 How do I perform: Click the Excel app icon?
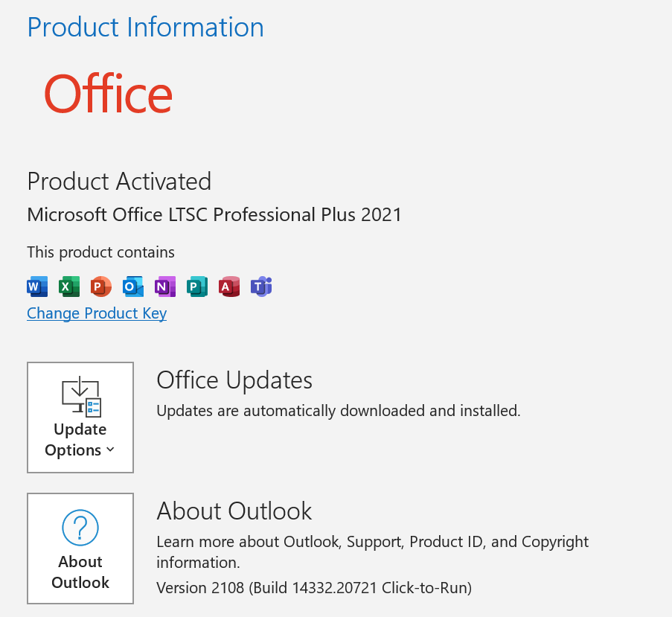[69, 287]
